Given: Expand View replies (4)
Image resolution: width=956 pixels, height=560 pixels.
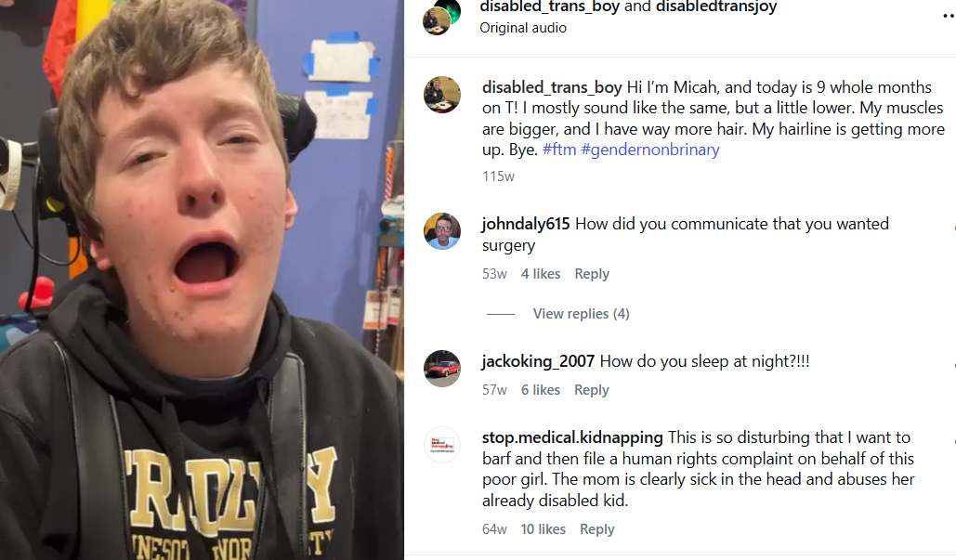Looking at the screenshot, I should (581, 314).
